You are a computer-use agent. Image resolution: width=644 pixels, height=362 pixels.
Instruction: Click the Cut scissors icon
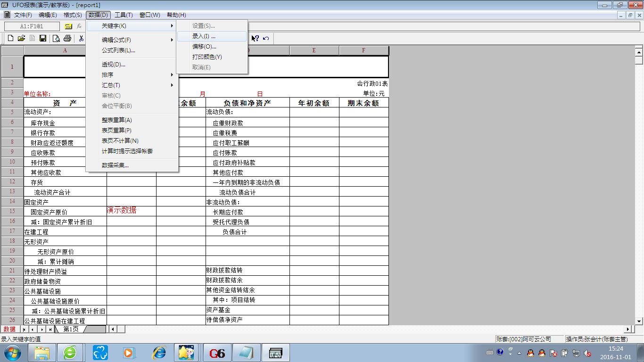(x=81, y=38)
